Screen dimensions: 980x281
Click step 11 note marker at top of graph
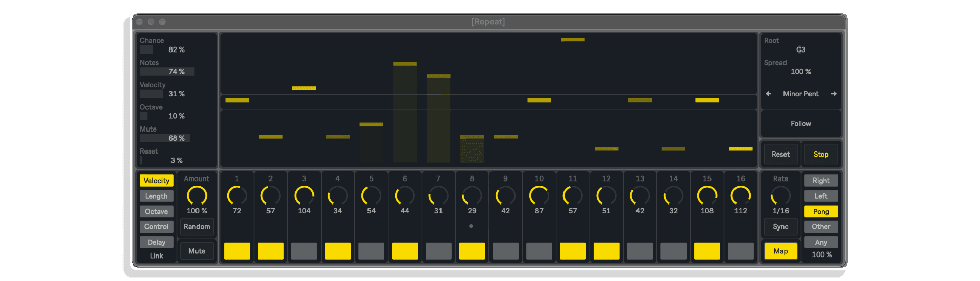[573, 39]
